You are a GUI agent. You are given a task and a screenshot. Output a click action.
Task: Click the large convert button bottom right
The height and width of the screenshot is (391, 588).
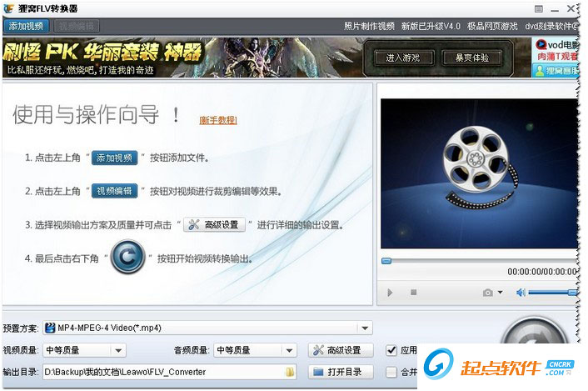click(x=536, y=332)
